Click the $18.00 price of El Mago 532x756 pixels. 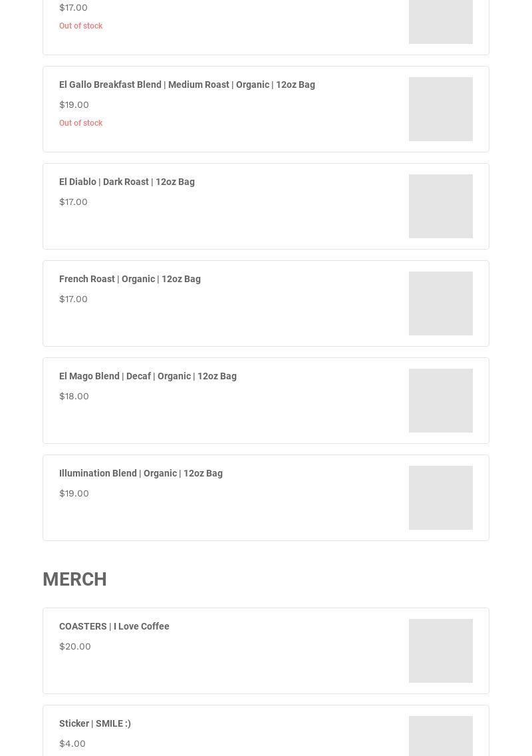click(x=74, y=397)
